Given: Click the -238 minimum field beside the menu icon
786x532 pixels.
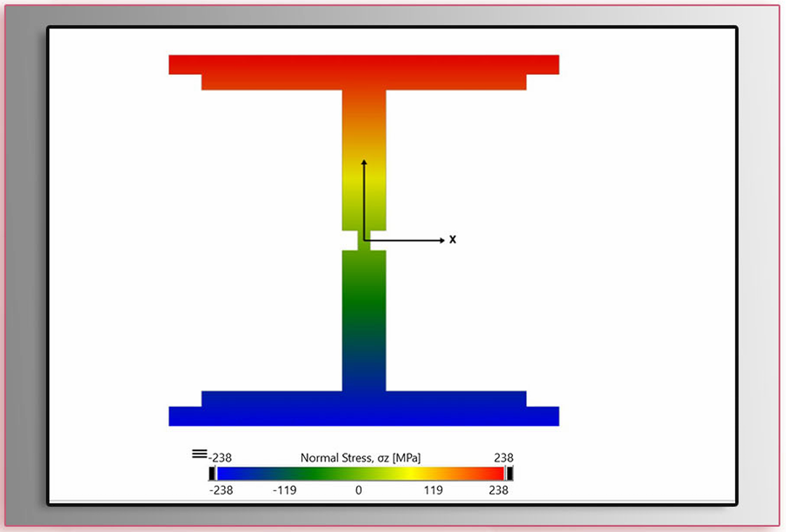Looking at the screenshot, I should (220, 458).
